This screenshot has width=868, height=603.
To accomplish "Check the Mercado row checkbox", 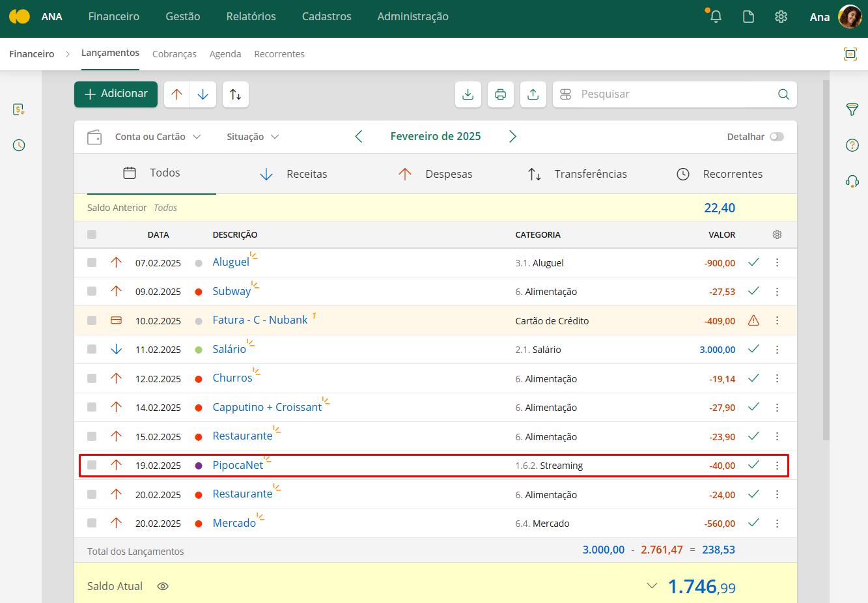I will tap(92, 523).
